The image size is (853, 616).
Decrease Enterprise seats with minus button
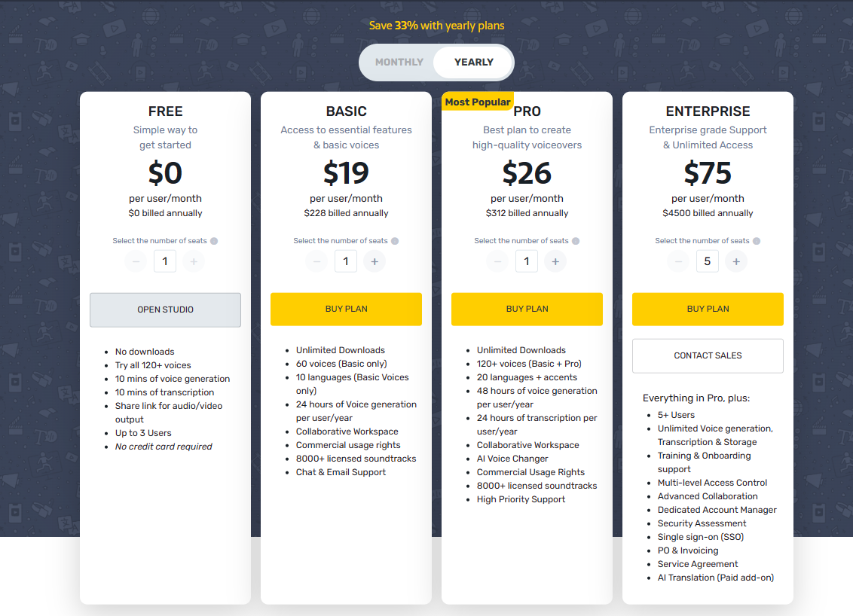[x=678, y=261]
